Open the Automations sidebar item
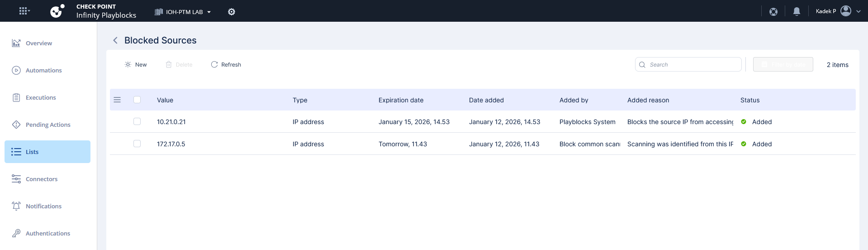The height and width of the screenshot is (250, 868). pyautogui.click(x=43, y=70)
